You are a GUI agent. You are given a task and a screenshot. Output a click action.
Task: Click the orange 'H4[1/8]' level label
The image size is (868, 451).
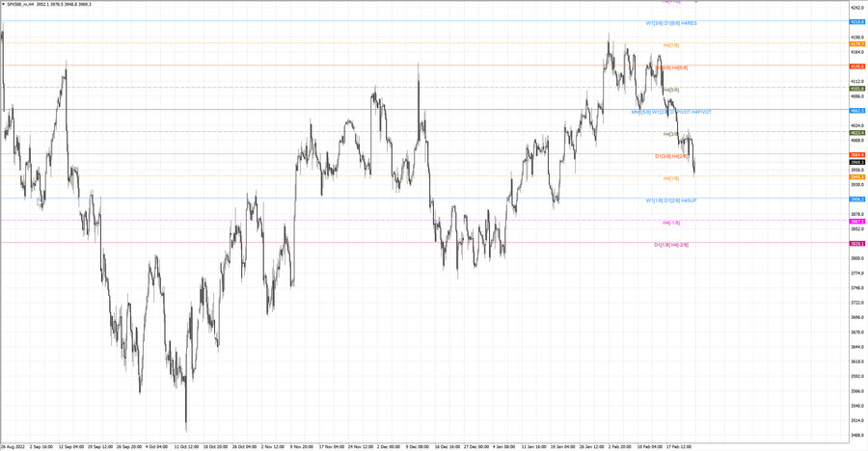tap(671, 178)
